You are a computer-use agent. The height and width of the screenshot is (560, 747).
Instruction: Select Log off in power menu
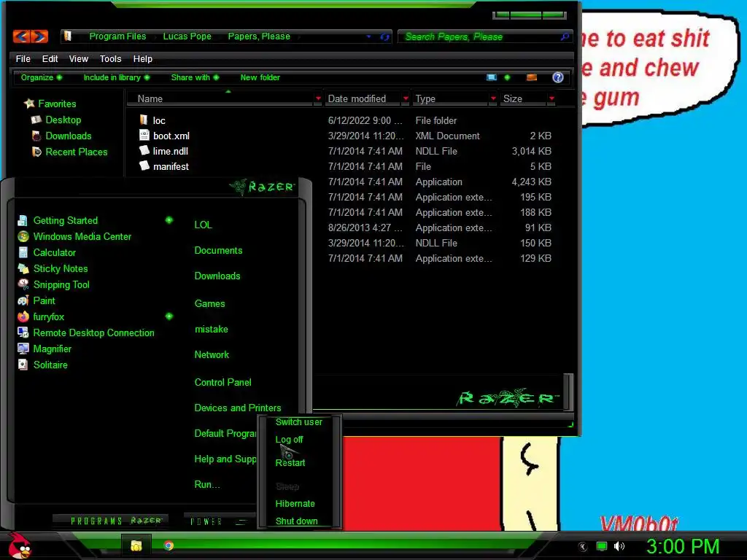289,440
